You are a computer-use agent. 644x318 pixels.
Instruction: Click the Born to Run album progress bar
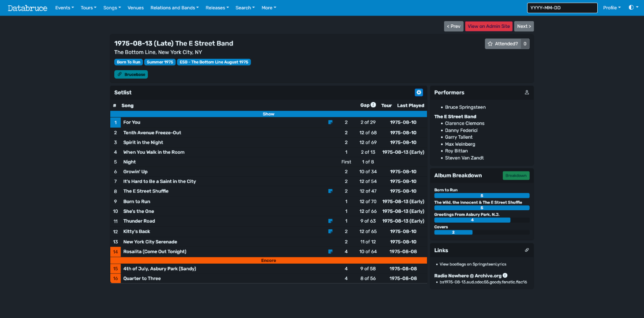pyautogui.click(x=481, y=196)
